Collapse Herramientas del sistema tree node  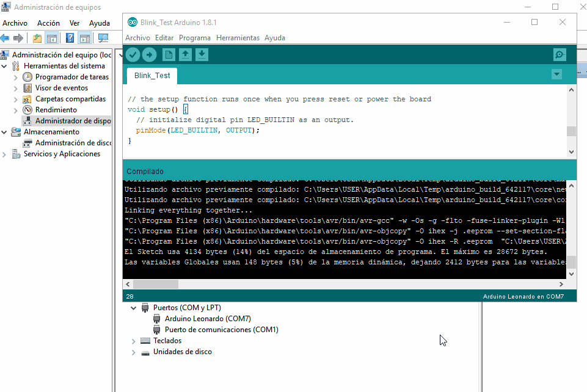tap(4, 66)
